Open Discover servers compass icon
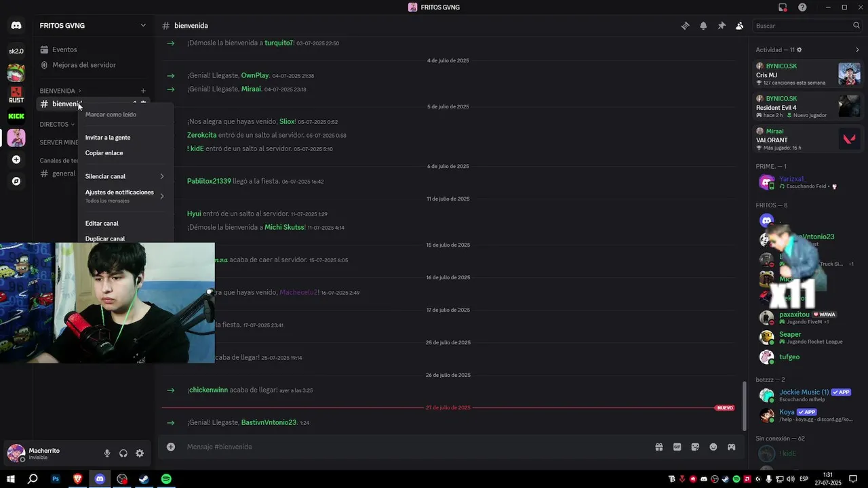This screenshot has width=868, height=488. pos(16,182)
